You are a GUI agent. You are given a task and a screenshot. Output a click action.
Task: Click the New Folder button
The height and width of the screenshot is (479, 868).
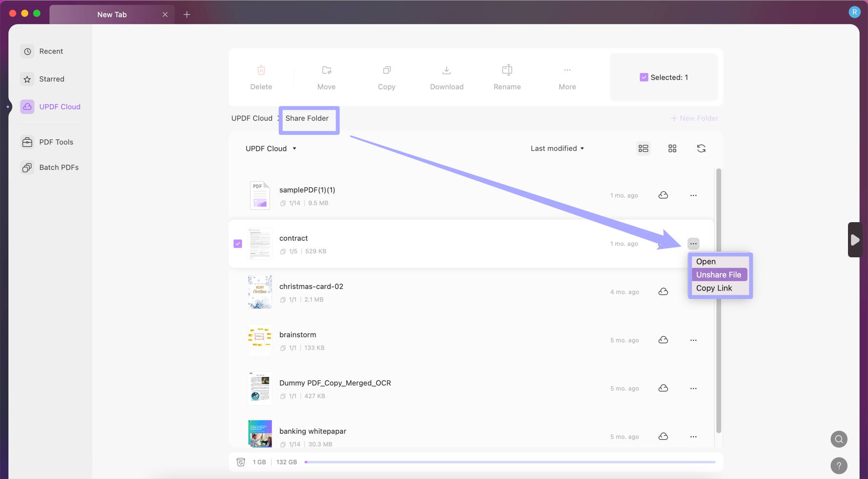coord(694,118)
